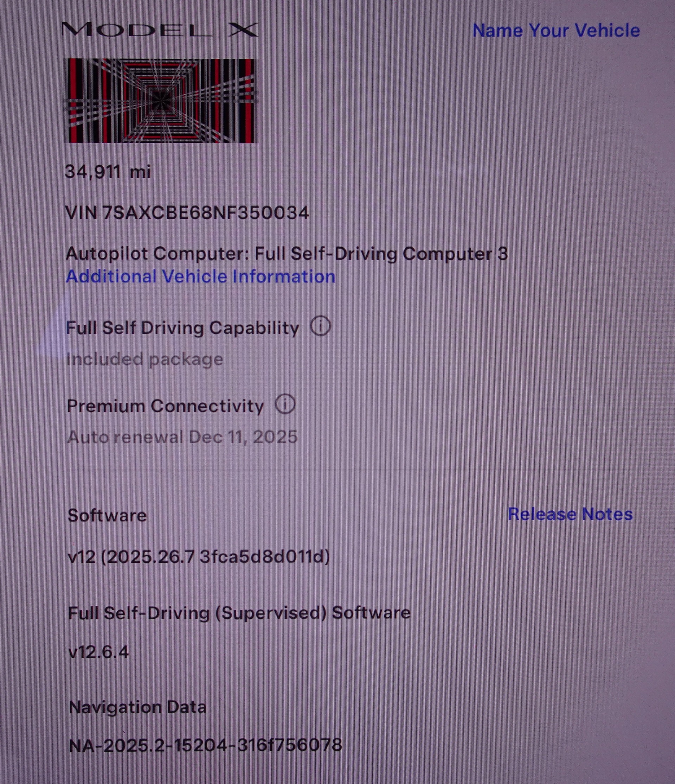Viewport: 675px width, 784px height.
Task: Click the Navigation Data heading
Action: 138,707
